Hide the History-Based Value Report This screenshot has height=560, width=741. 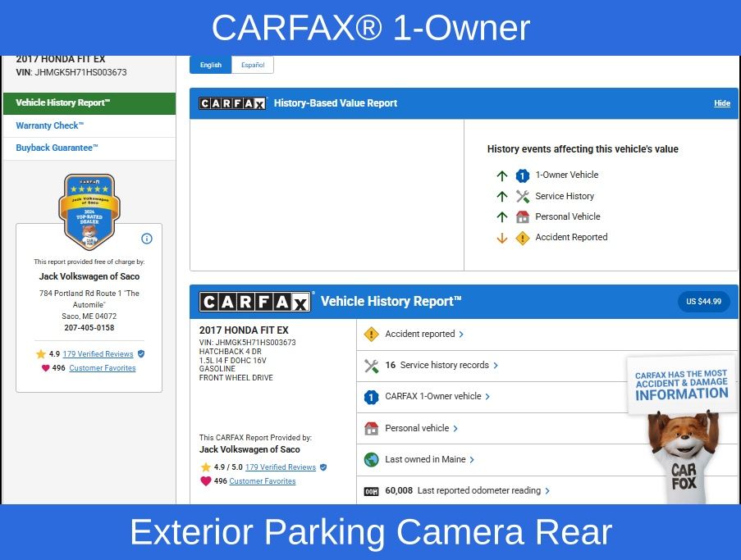pos(721,104)
